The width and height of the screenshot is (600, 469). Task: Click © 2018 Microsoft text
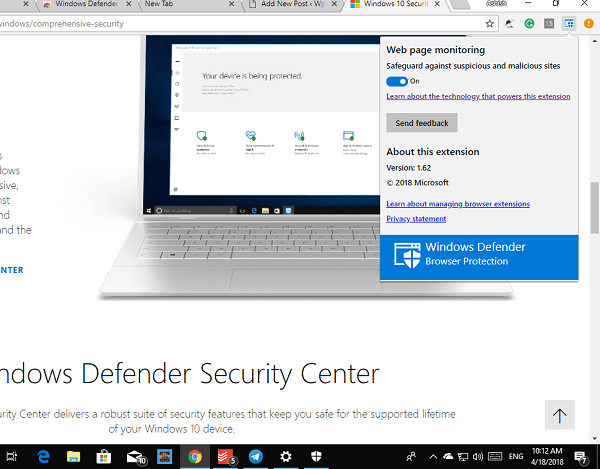[x=417, y=183]
